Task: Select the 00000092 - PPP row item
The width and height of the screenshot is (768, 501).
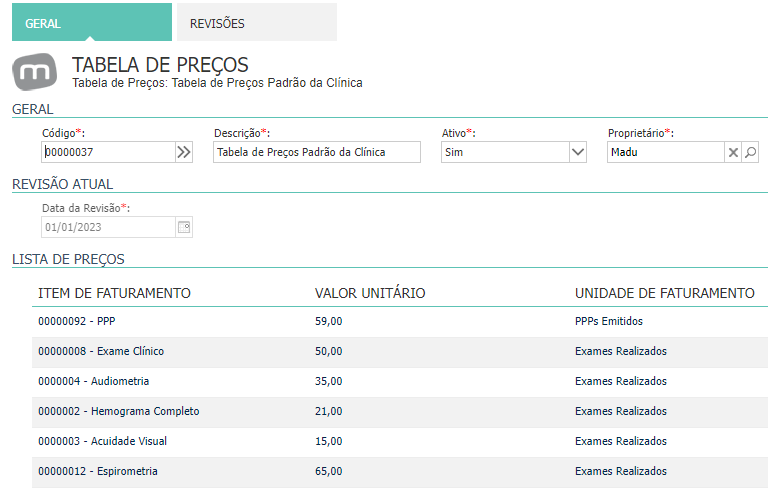Action: [x=76, y=321]
